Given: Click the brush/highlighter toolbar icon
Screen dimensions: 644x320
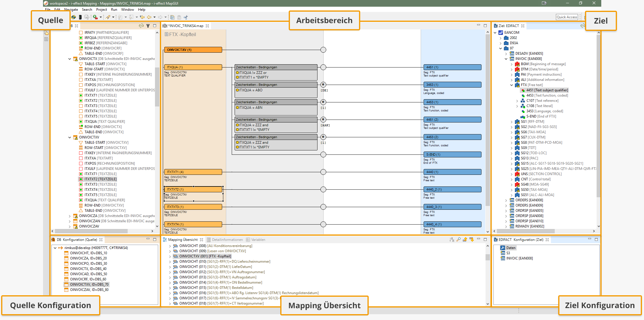Looking at the screenshot, I should tap(108, 17).
